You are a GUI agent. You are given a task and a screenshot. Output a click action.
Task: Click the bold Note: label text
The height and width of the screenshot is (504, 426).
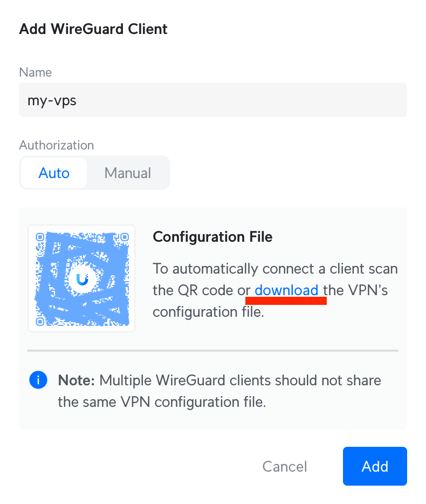pyautogui.click(x=76, y=380)
